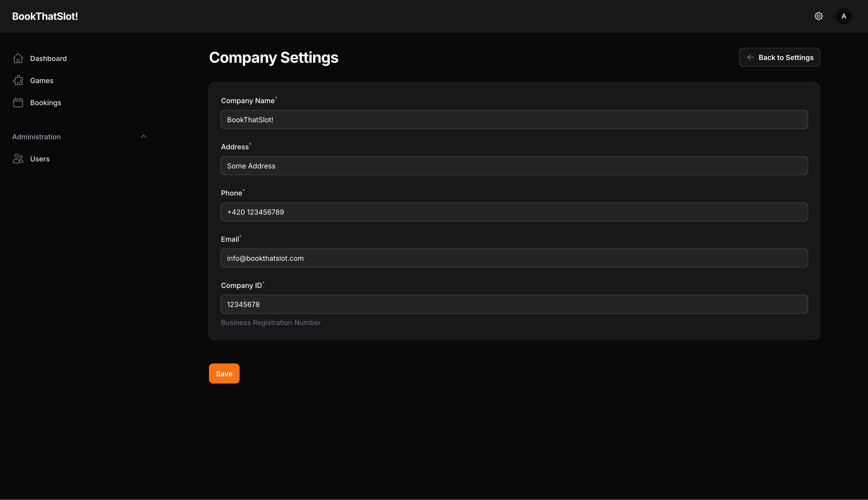
Task: Click the Company ID input field
Action: coord(514,304)
